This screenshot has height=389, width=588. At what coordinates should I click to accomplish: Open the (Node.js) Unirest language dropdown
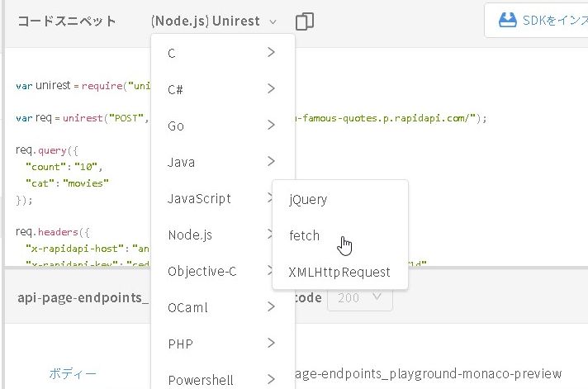click(x=214, y=21)
